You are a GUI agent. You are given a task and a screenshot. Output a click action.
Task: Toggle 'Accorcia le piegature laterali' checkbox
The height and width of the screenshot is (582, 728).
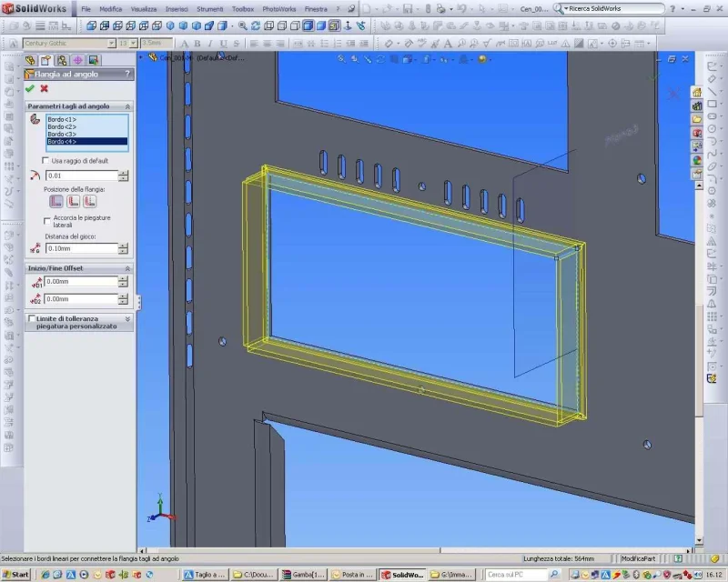point(47,220)
